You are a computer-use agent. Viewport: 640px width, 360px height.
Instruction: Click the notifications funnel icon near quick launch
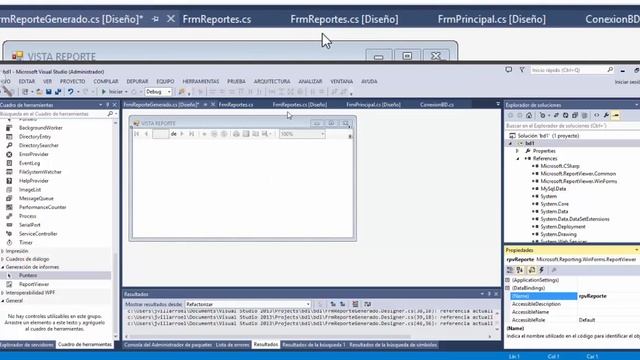click(522, 70)
